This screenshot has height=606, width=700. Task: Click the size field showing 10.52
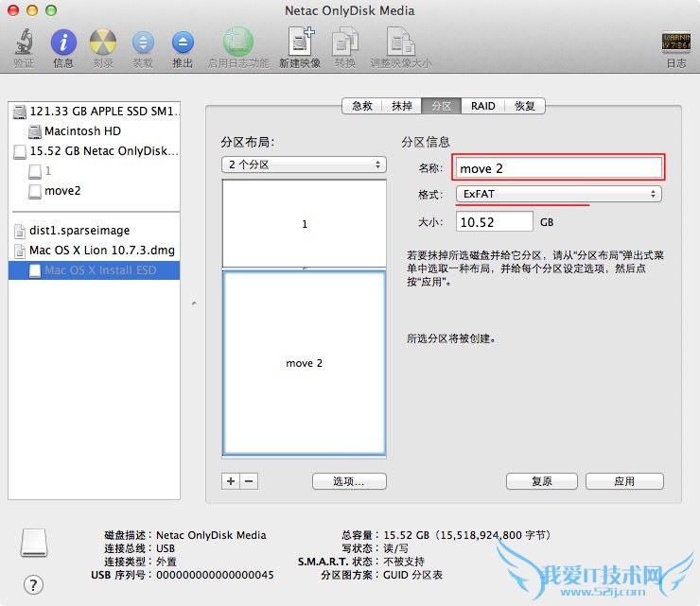tap(494, 222)
